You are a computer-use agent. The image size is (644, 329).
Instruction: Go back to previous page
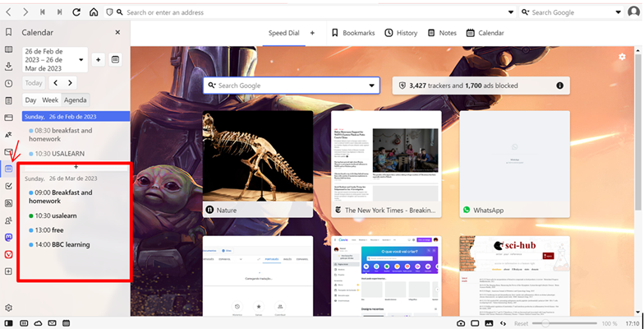point(8,12)
